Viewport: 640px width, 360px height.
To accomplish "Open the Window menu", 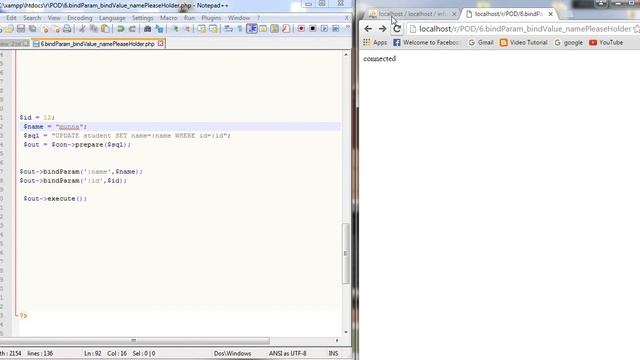I will pos(239,18).
